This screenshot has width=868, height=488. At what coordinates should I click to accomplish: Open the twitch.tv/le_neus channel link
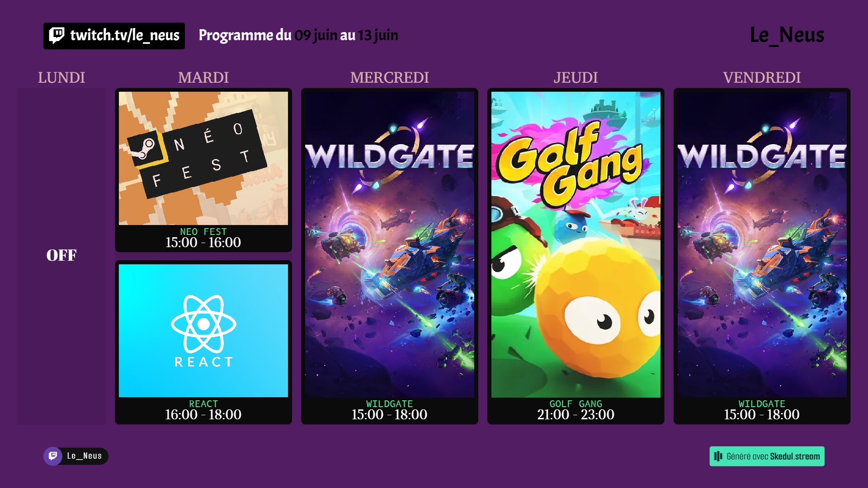click(114, 36)
